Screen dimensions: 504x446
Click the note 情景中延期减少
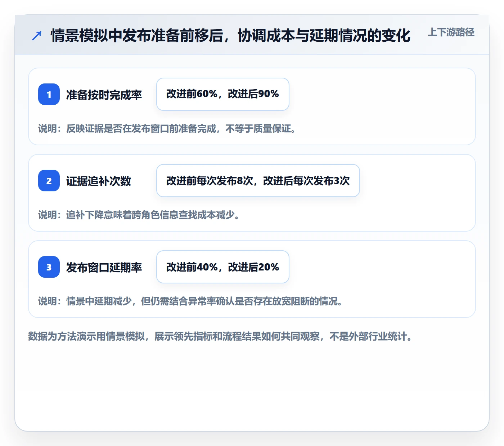point(99,301)
